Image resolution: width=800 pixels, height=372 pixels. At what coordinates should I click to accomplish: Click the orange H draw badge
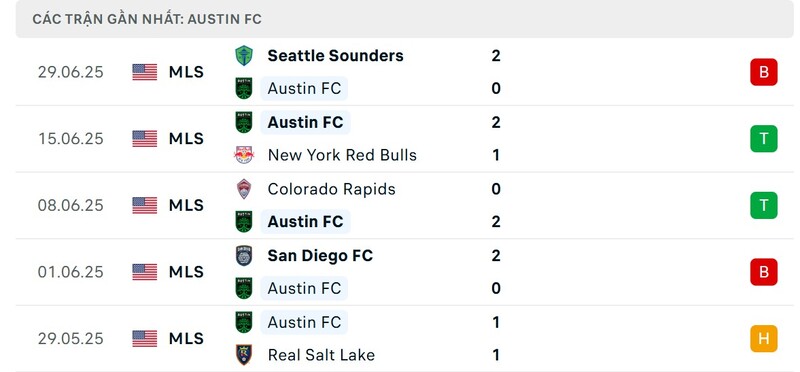point(764,338)
